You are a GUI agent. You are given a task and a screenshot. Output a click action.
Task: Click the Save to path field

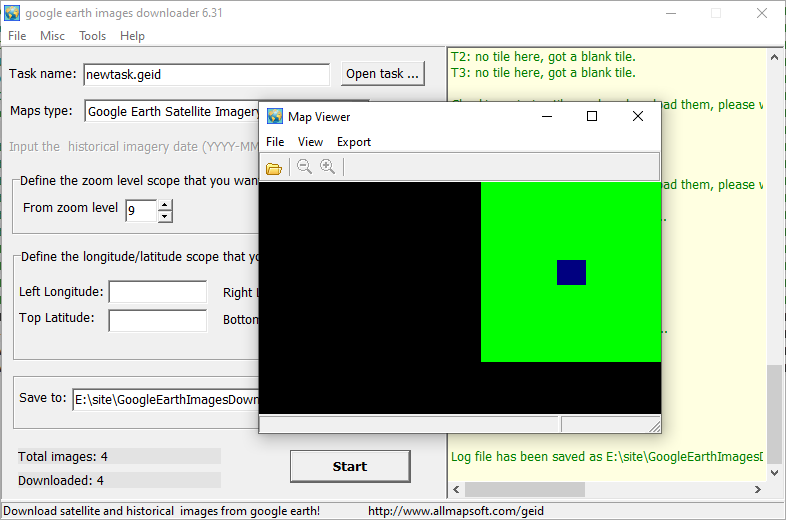166,400
